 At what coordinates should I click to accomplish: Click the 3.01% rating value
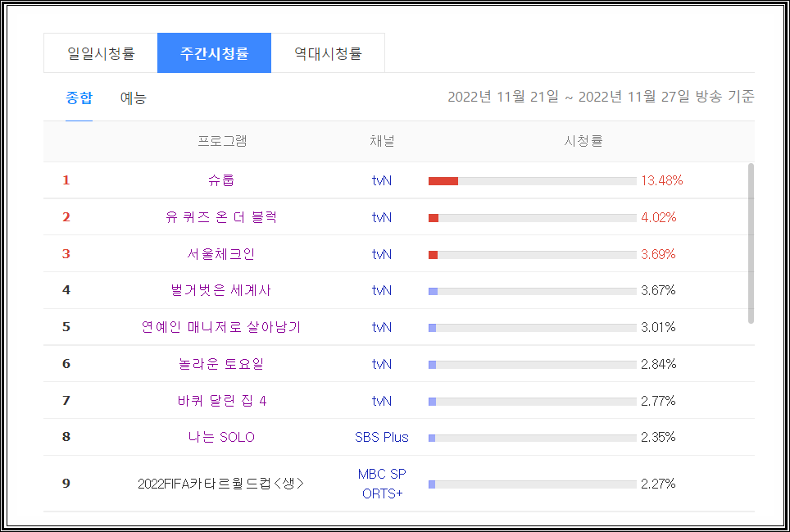[x=658, y=327]
